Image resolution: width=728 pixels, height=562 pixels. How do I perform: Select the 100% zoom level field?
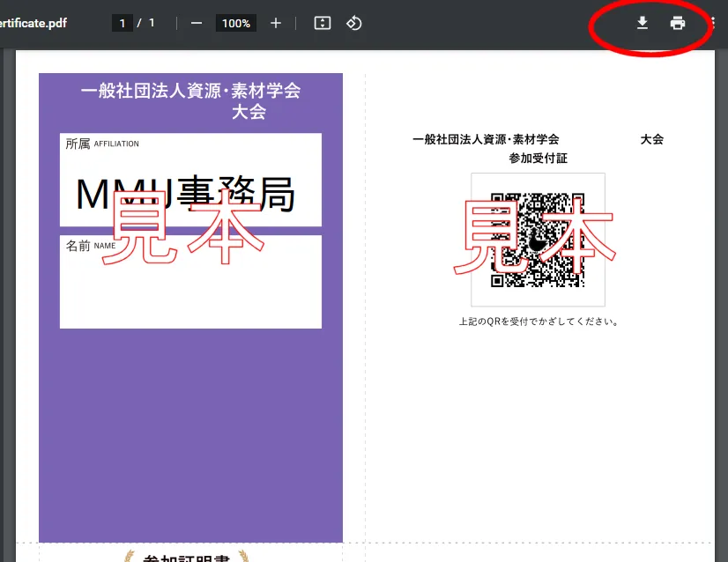(236, 23)
